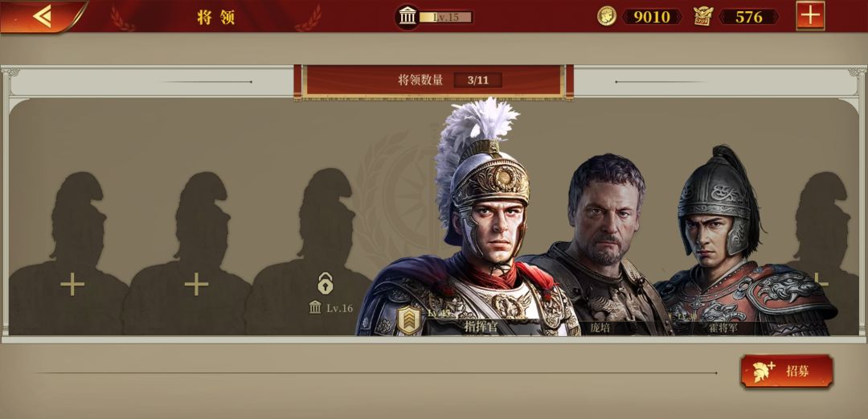The image size is (868, 419).
Task: Click the padlock on locked general slot
Action: click(325, 283)
